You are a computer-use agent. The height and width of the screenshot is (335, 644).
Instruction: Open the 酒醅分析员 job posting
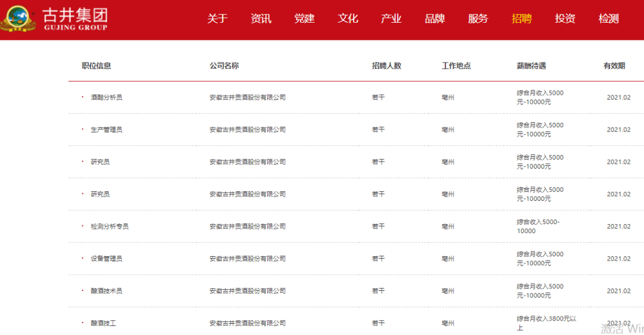pos(106,97)
